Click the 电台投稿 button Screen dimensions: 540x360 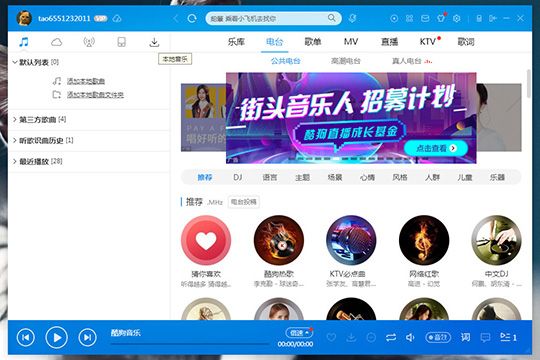click(243, 202)
